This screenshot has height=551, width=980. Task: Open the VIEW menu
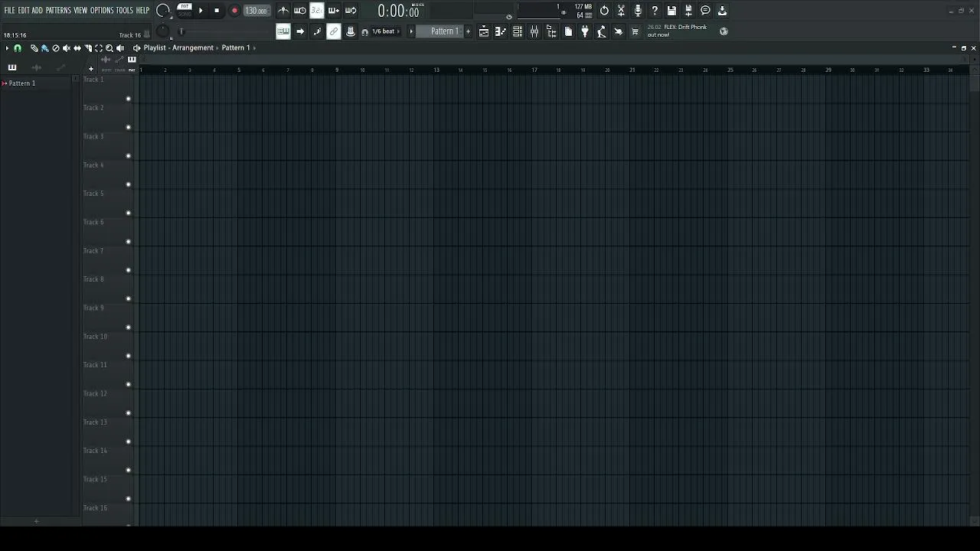(x=80, y=11)
